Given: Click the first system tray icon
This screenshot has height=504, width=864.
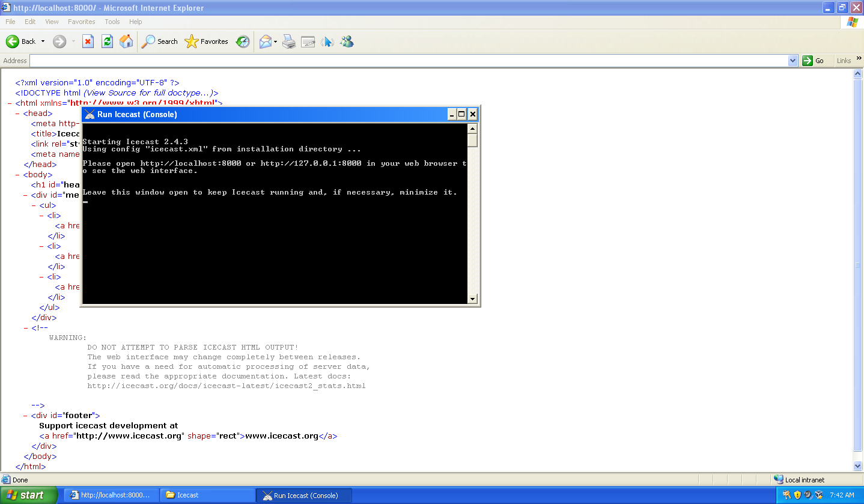Looking at the screenshot, I should tap(787, 495).
